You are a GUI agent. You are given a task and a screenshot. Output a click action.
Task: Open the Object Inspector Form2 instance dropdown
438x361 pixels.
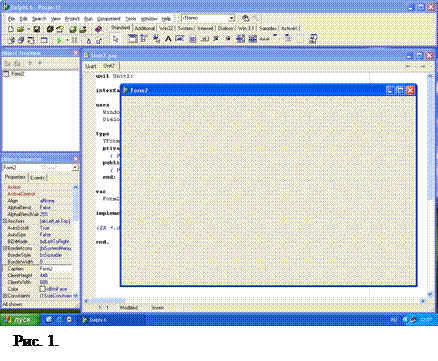(75, 168)
